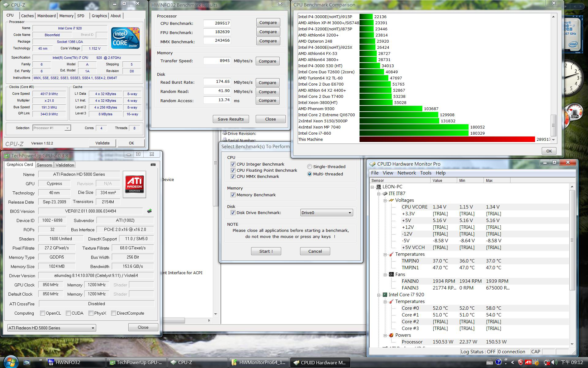
Task: Open HWMonitorPro64 folder taskbar item
Action: [x=259, y=362]
